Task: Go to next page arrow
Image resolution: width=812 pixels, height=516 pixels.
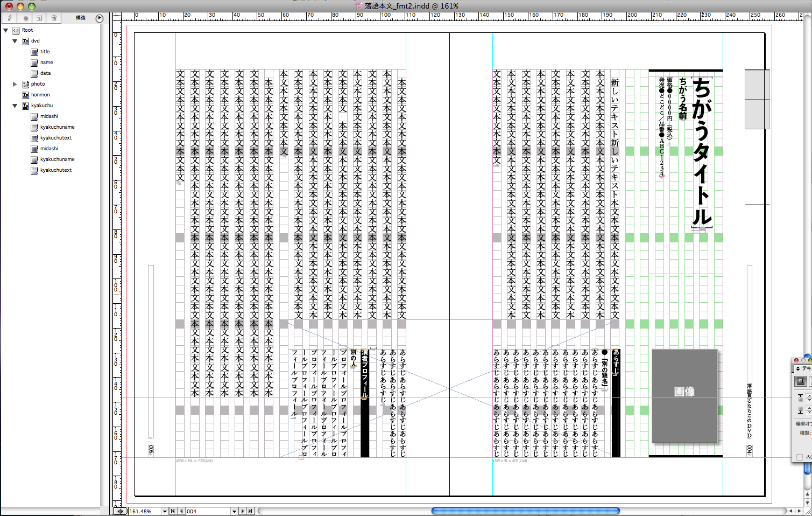Action: (243, 511)
